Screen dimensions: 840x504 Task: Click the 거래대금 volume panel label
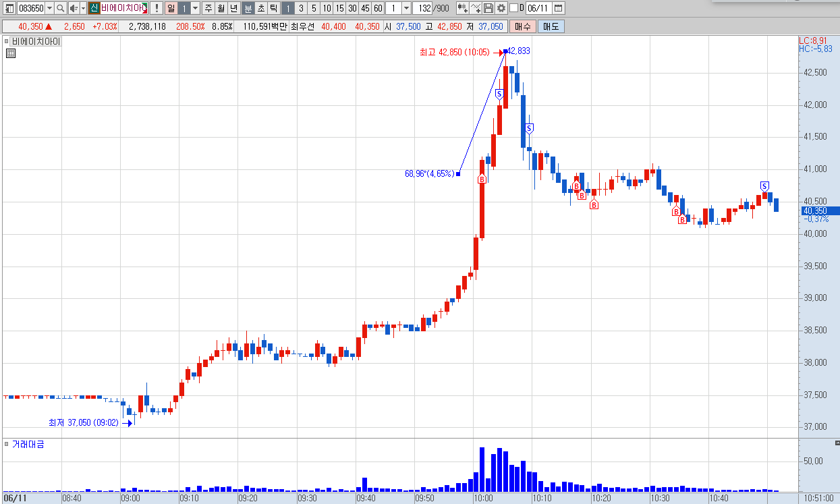pos(28,444)
